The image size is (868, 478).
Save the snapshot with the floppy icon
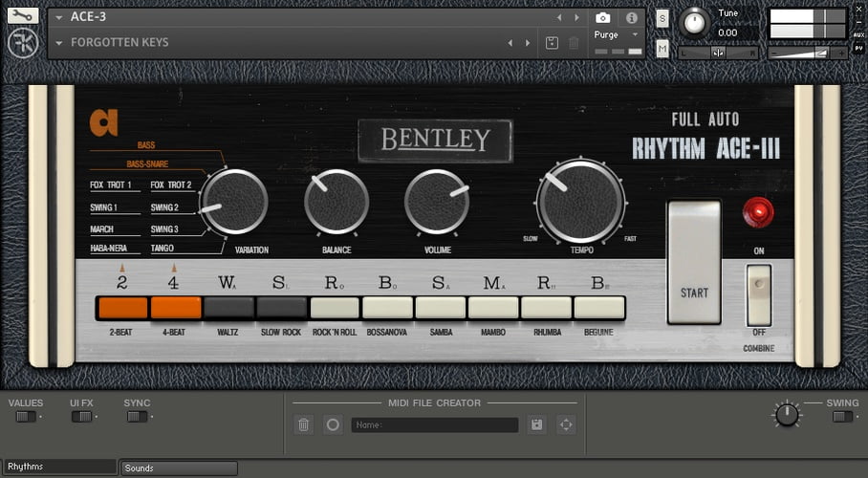click(552, 43)
